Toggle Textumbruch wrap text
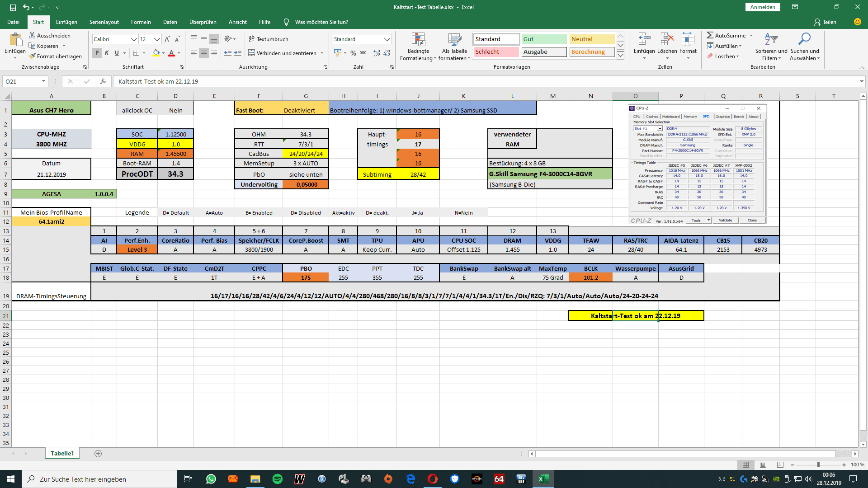Screen dimensions: 868x488 pos(269,39)
